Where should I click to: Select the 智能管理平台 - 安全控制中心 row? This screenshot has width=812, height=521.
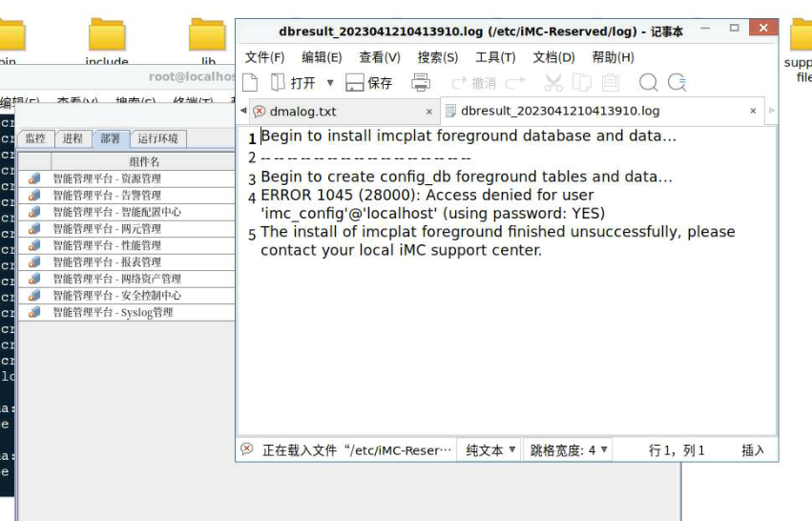click(126, 295)
